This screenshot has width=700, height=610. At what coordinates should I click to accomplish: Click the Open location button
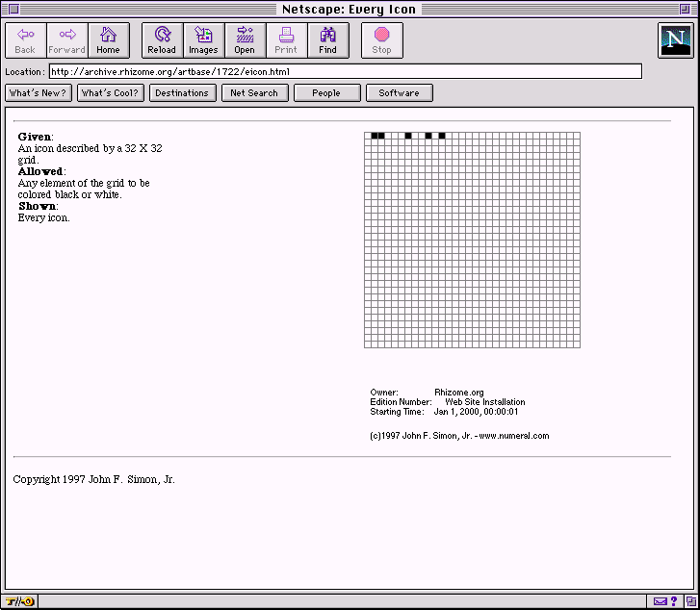(x=245, y=40)
